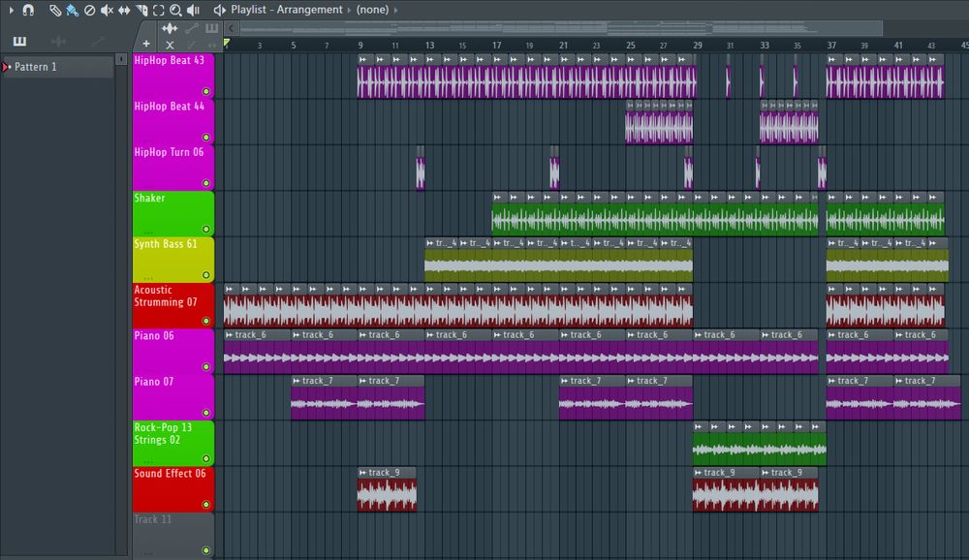Select the HipHop Beat 44 track header
The width and height of the screenshot is (969, 560).
(x=173, y=121)
